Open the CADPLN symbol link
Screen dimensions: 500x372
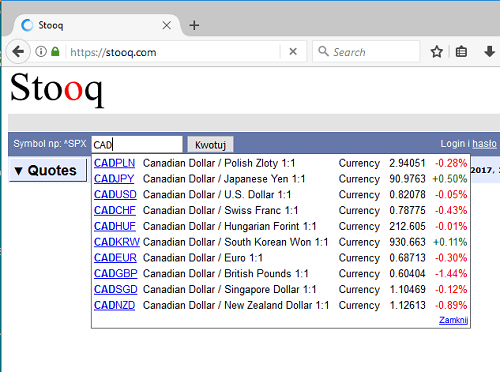114,163
